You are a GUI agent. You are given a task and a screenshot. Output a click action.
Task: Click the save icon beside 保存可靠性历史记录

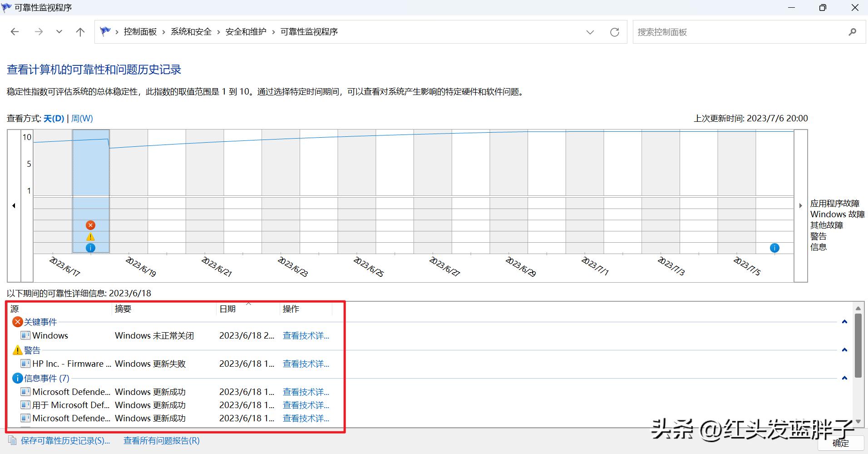click(13, 440)
